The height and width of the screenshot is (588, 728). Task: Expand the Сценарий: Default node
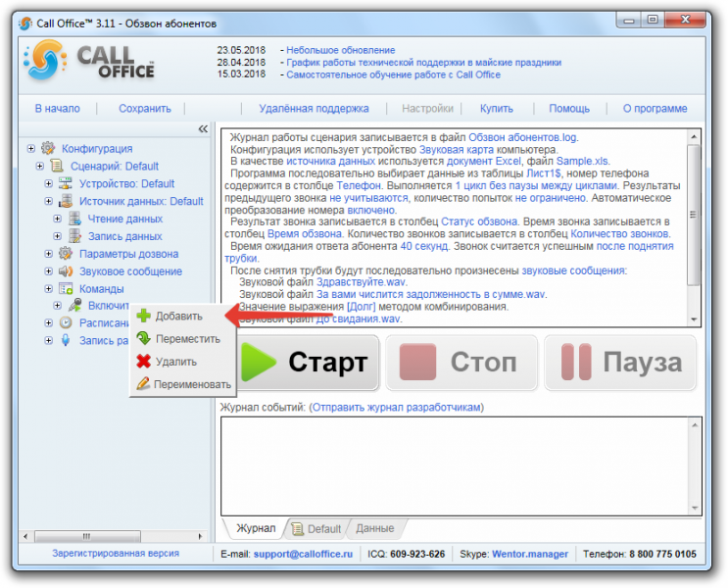[40, 166]
